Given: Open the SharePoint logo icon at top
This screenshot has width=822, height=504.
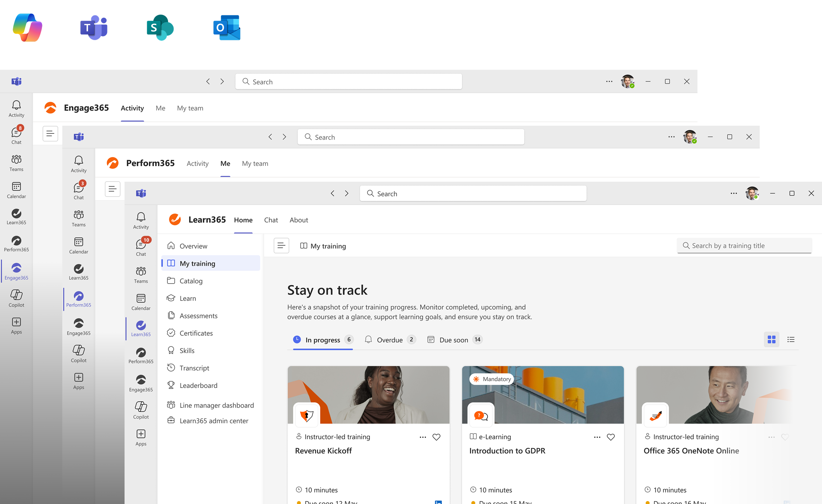Looking at the screenshot, I should pyautogui.click(x=160, y=28).
